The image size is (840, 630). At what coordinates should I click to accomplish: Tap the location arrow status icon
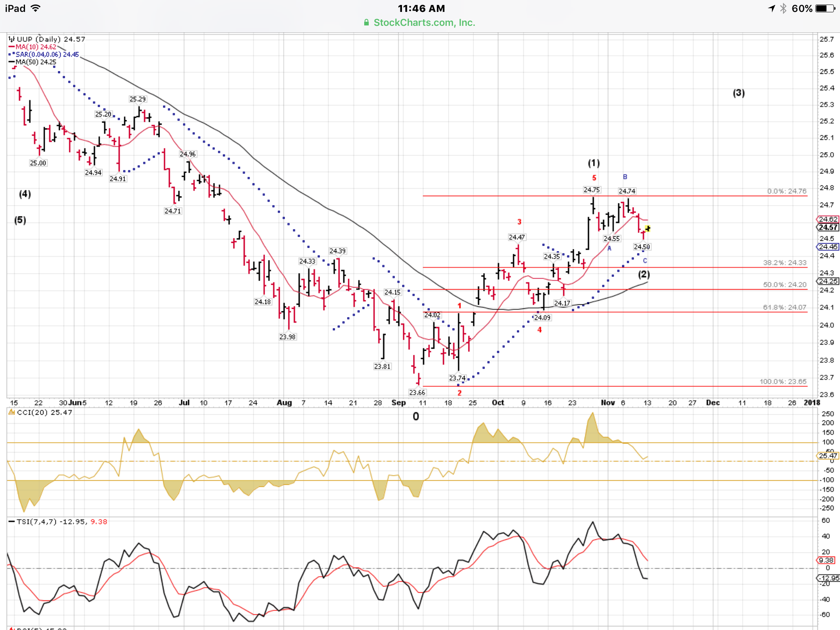[772, 8]
